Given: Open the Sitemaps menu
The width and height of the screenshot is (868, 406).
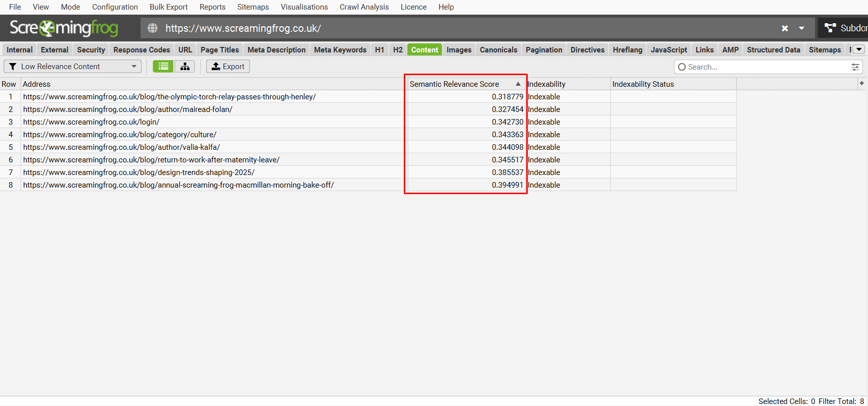Looking at the screenshot, I should [253, 7].
